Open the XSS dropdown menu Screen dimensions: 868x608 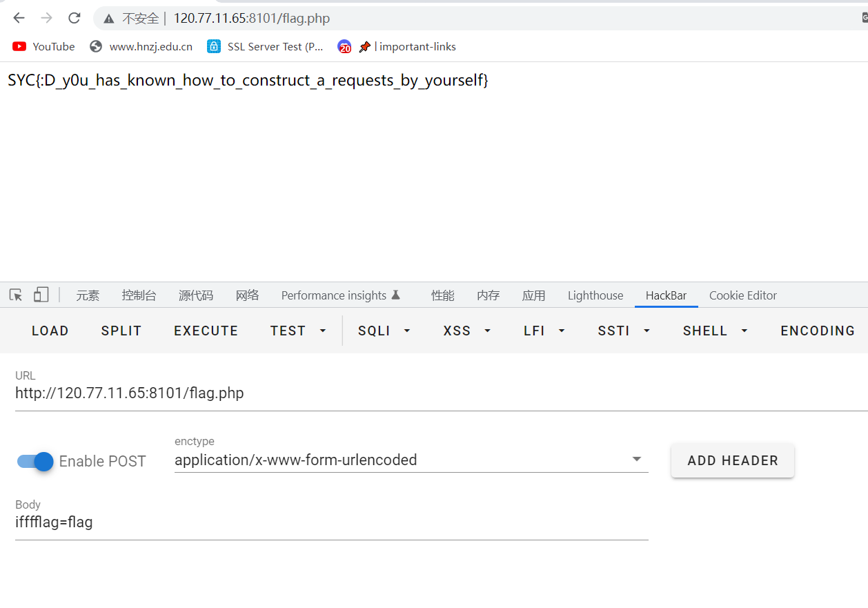[467, 331]
